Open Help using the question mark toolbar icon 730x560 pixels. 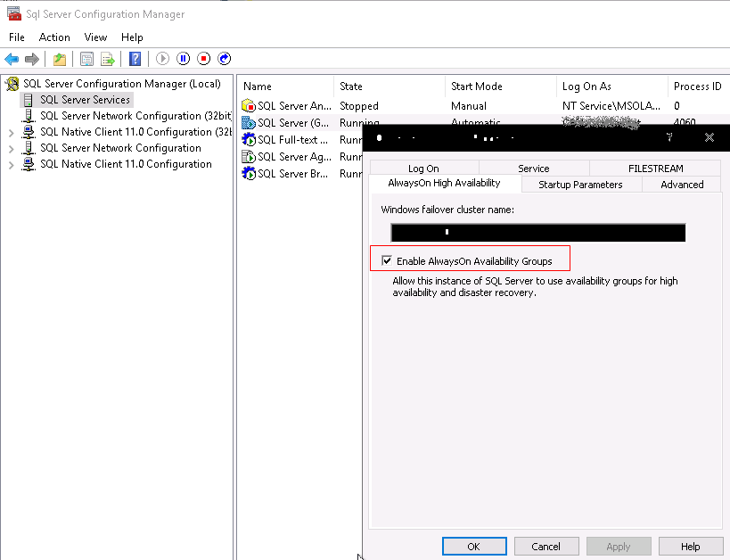pyautogui.click(x=135, y=59)
